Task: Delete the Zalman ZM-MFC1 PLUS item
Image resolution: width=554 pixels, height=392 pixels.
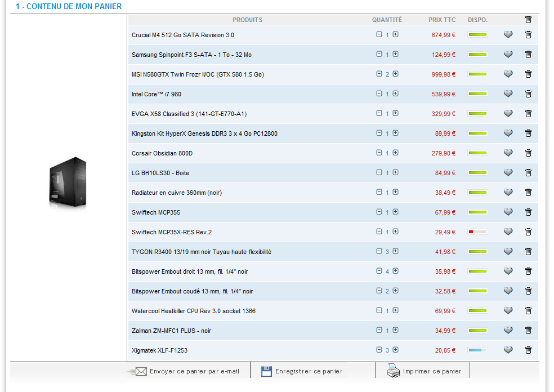Action: (x=528, y=331)
